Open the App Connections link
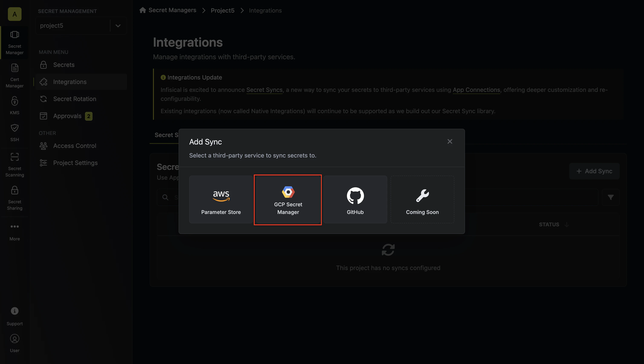This screenshot has height=364, width=644. click(x=476, y=90)
